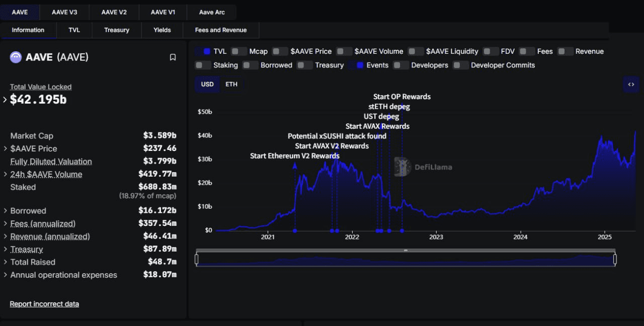This screenshot has height=326, width=644.
Task: Open the Aave Arc tab
Action: [212, 12]
